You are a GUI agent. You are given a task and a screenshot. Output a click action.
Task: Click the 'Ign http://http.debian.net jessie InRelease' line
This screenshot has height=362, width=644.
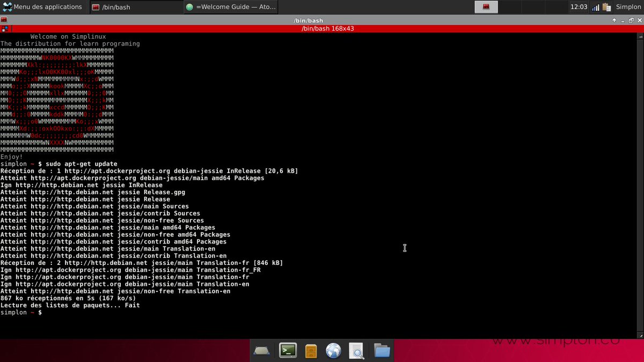coord(81,185)
